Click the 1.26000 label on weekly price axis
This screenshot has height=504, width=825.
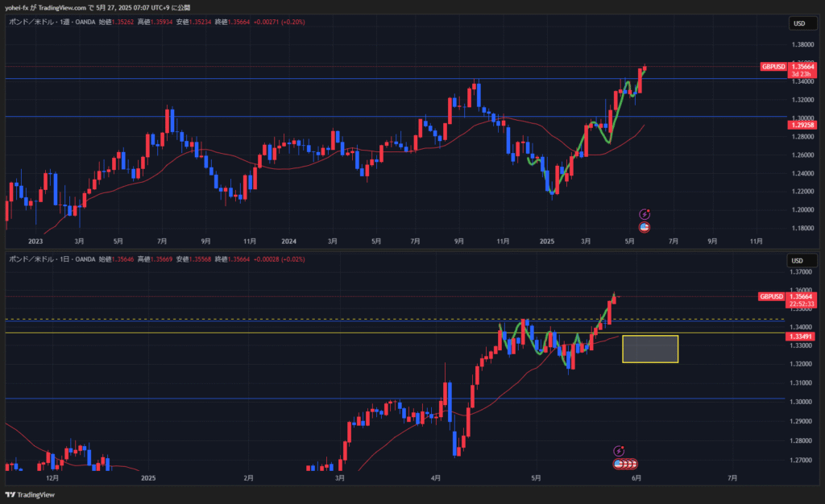[802, 155]
